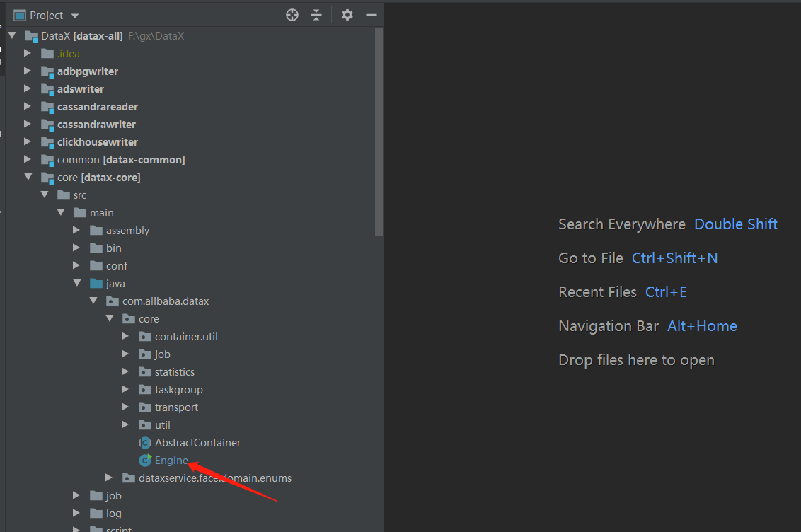Click the .idea folder icon
801x532 pixels.
coord(47,54)
